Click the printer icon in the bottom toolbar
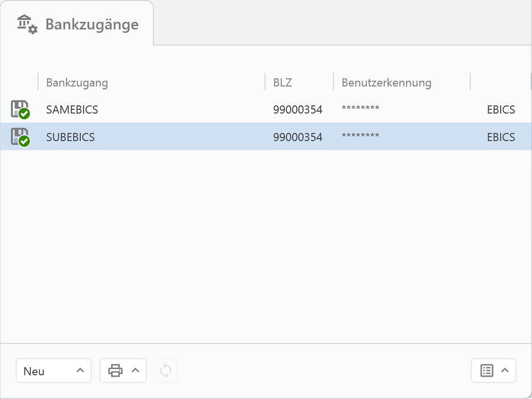Viewport: 532px width, 399px height. tap(116, 370)
